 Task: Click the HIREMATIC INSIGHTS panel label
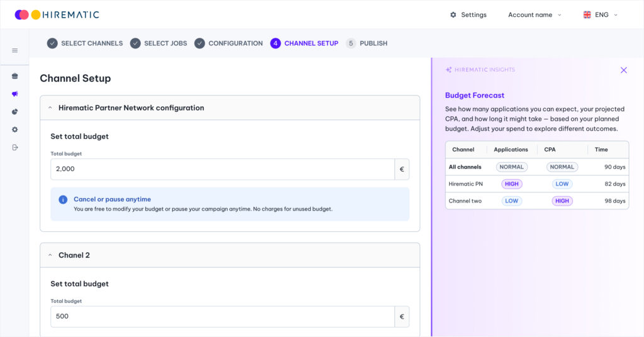(x=485, y=70)
